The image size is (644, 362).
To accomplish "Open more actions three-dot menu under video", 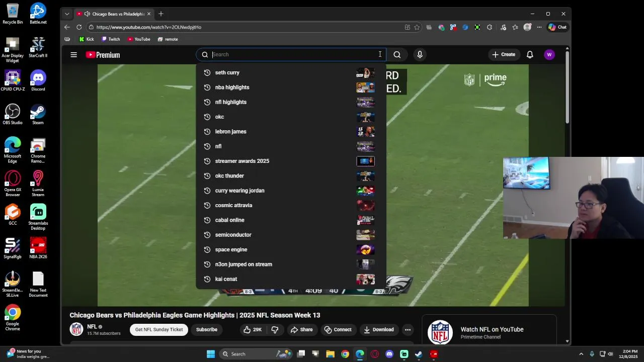I will pos(408,330).
